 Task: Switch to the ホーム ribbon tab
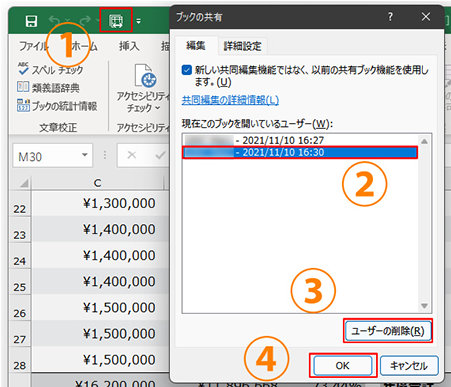pos(85,46)
